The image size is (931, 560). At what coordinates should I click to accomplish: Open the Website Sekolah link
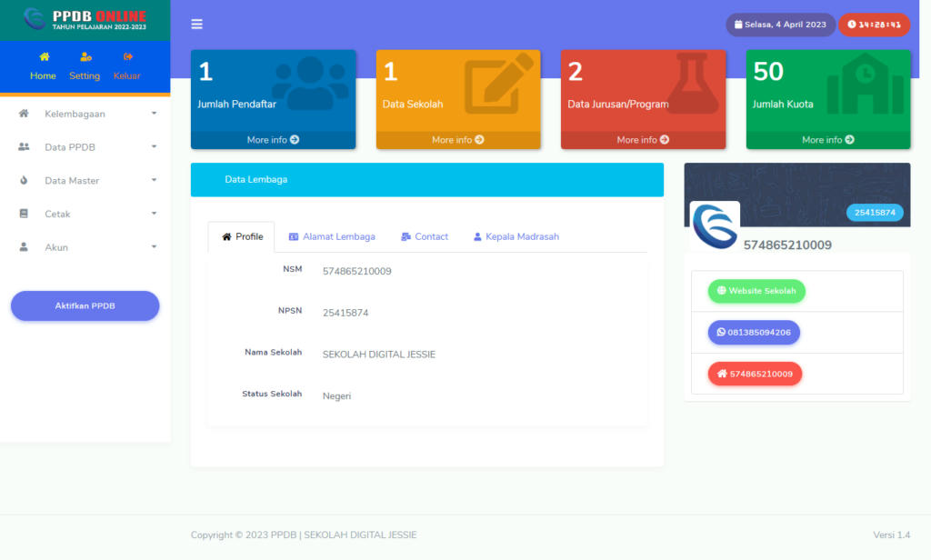point(756,291)
